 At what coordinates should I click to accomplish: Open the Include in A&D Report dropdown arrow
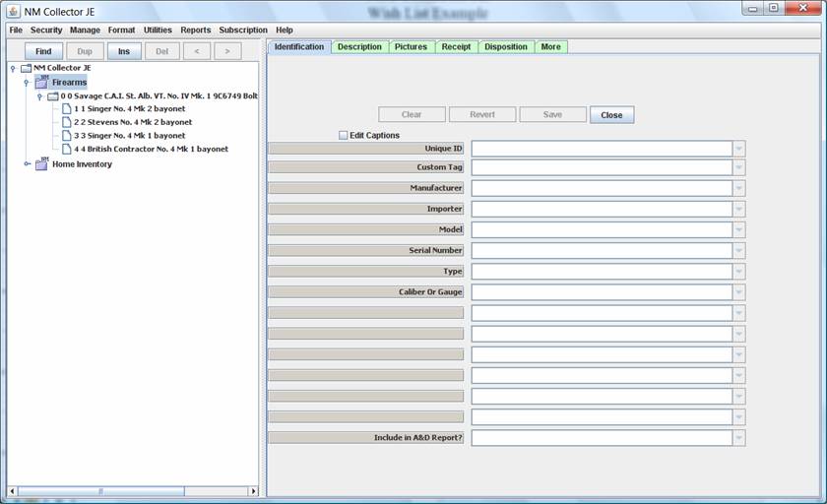tap(739, 438)
